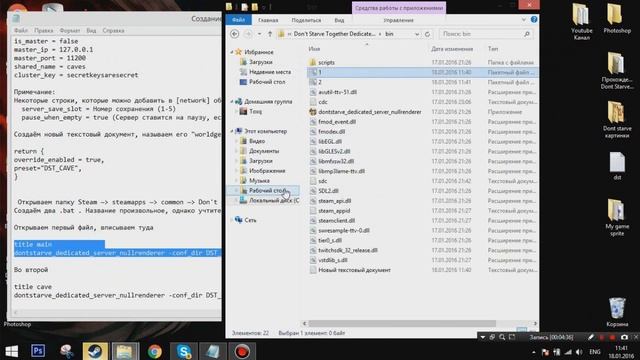
Task: Open Steam from the taskbar
Action: (x=95, y=351)
